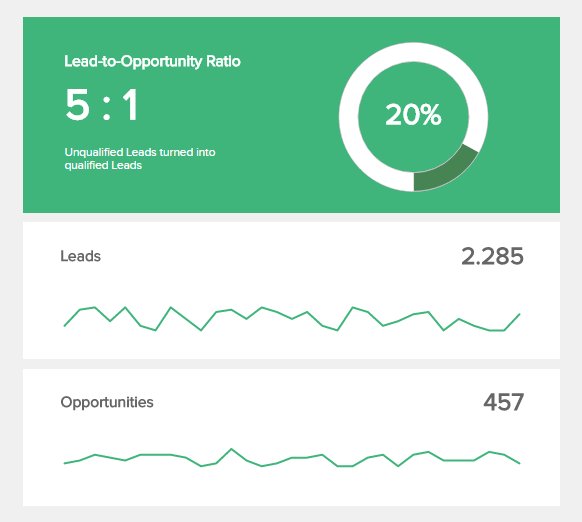Click the first point of Leads sparkline

[x=65, y=326]
